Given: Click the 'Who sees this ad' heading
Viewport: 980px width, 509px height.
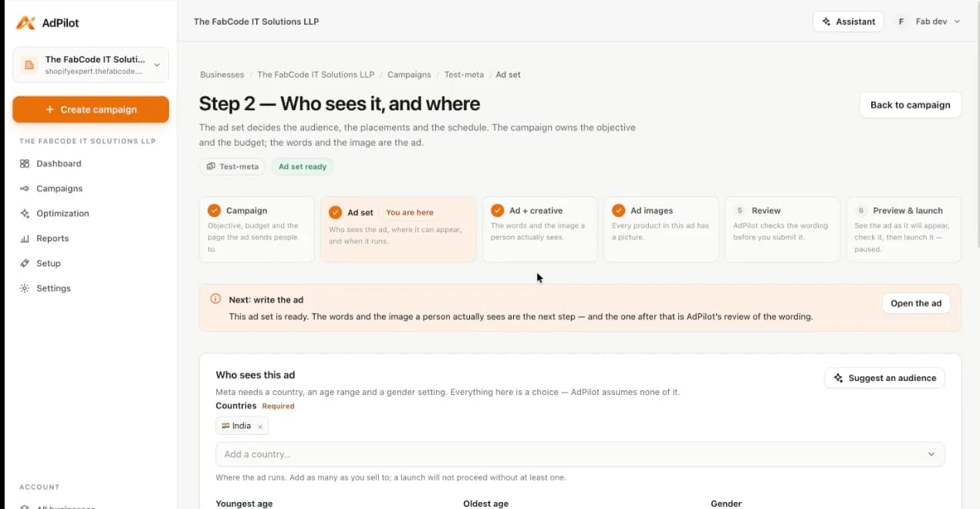Looking at the screenshot, I should coord(255,375).
